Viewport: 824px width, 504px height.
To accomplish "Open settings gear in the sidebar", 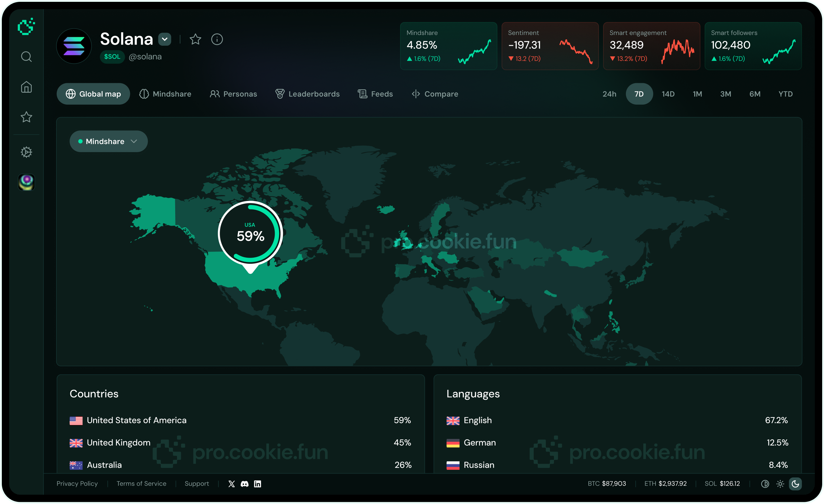I will (x=27, y=152).
